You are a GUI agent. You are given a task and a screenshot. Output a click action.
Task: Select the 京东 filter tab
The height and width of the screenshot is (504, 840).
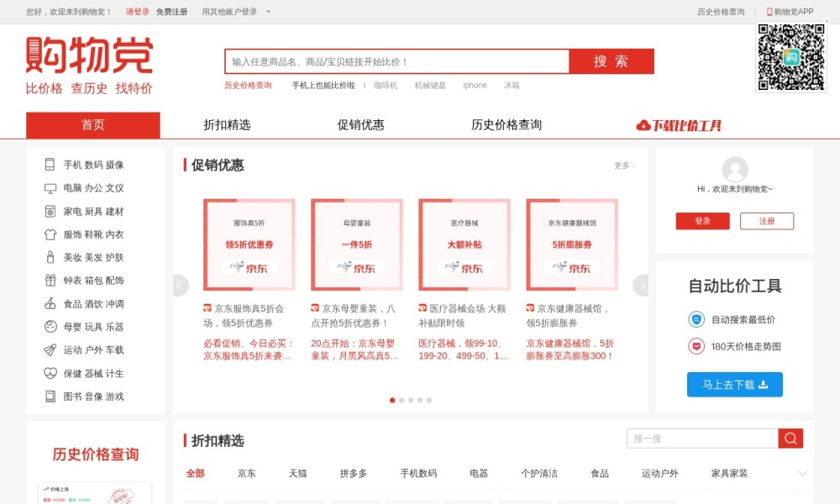[246, 474]
